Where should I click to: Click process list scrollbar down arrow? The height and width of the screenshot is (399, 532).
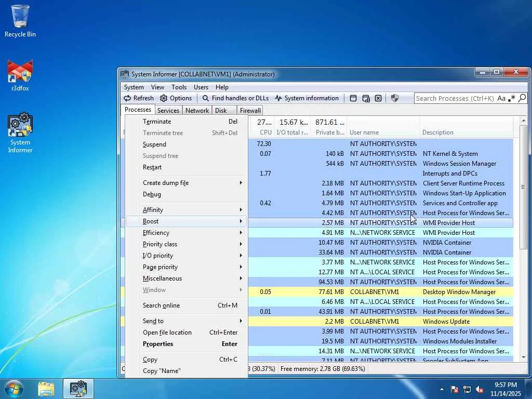[x=523, y=357]
